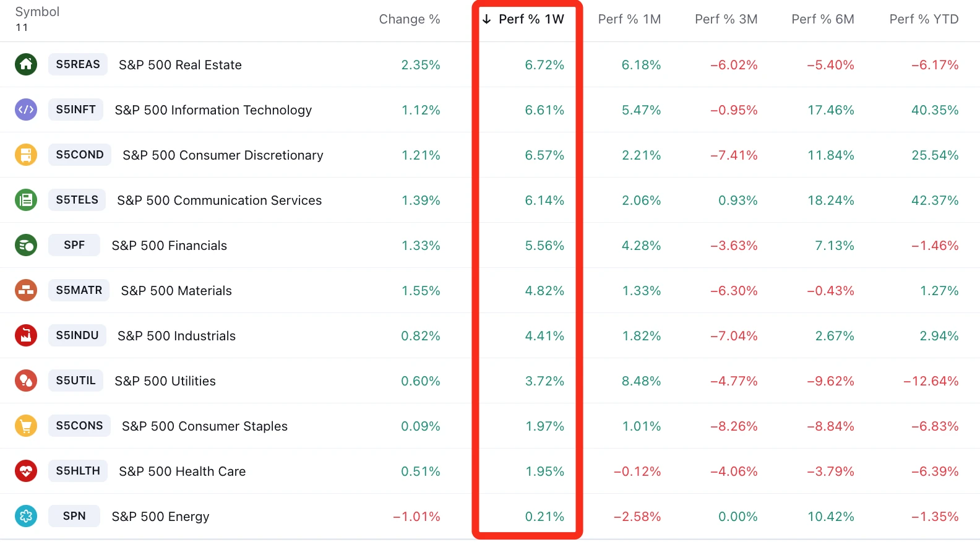Click the Consumer Discretionary sector icon
Viewport: 980px width, 542px height.
click(x=26, y=155)
